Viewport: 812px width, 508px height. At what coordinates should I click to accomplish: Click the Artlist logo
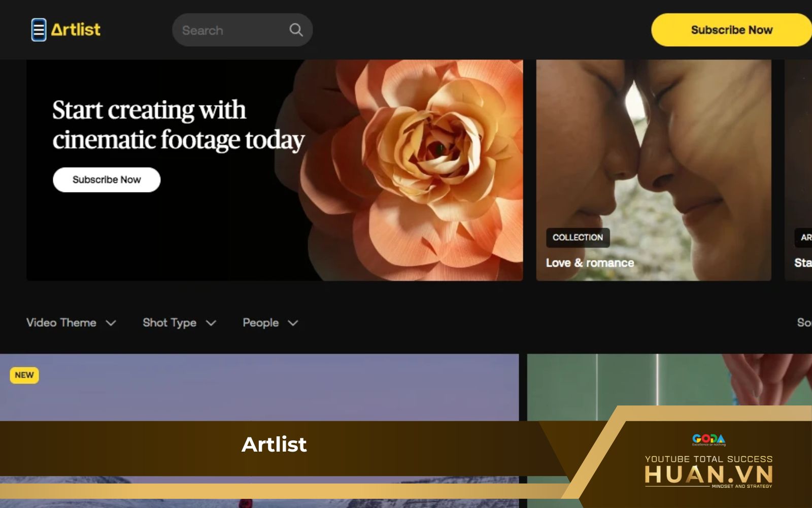pos(76,30)
